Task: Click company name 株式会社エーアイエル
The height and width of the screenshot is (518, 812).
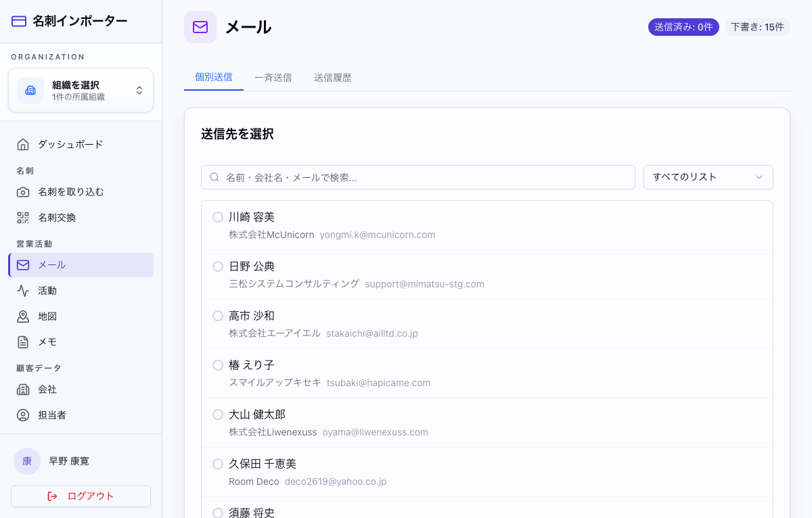Action: 275,333
